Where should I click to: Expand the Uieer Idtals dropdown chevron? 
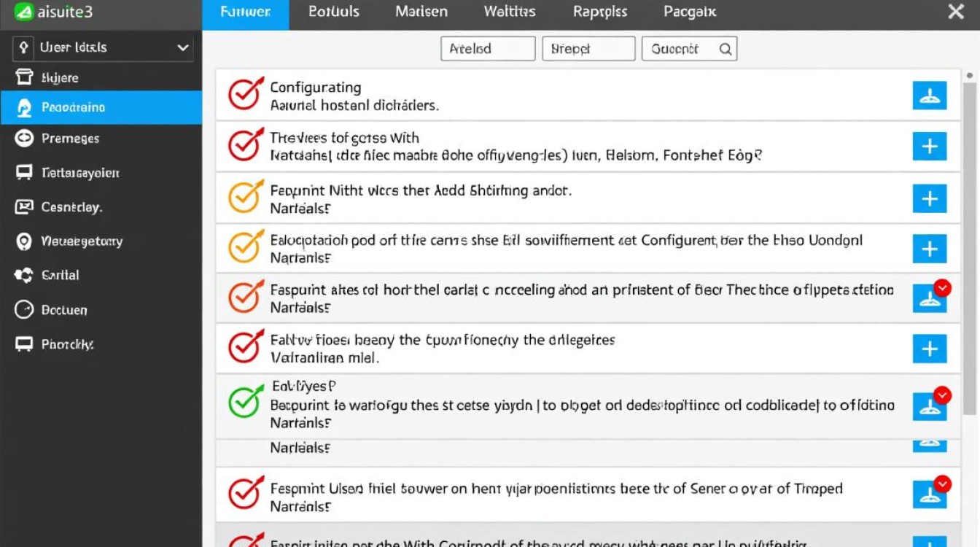click(182, 48)
